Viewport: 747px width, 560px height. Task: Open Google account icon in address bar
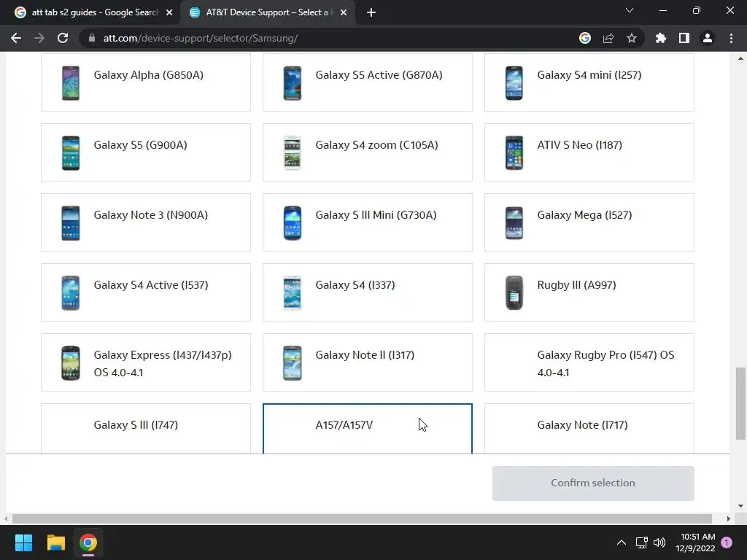pyautogui.click(x=585, y=38)
